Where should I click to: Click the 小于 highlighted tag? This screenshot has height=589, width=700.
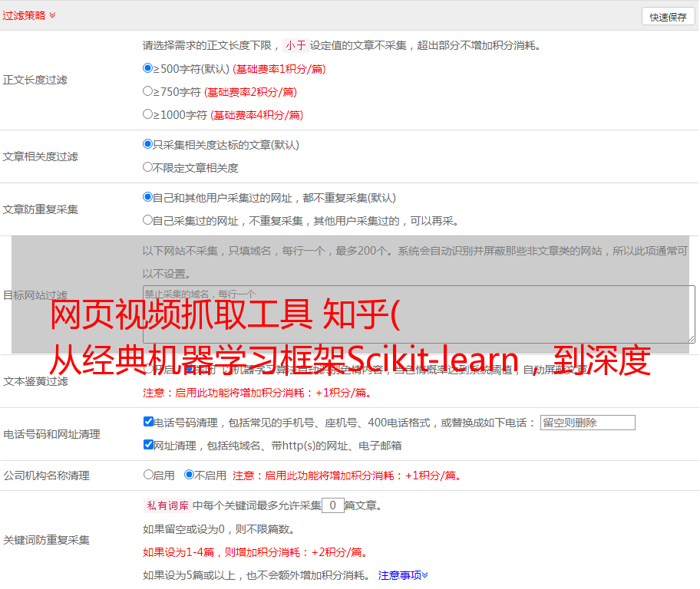pos(296,45)
